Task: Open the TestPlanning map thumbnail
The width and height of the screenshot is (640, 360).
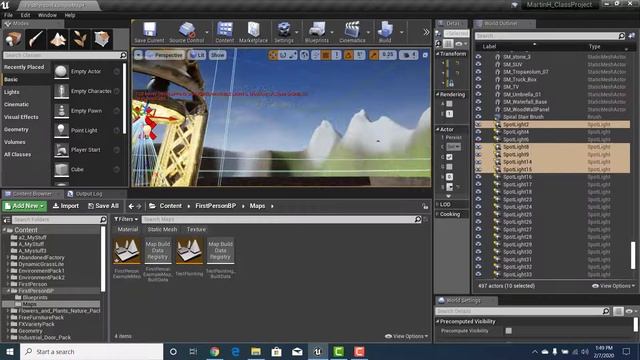Action: 189,251
